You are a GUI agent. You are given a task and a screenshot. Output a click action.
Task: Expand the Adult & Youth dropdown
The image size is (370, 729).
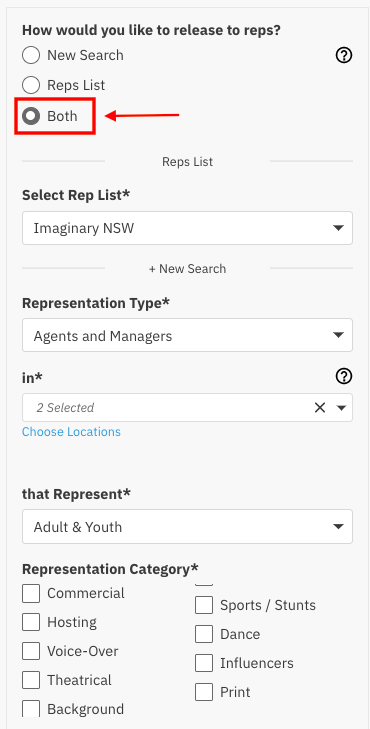pos(187,527)
